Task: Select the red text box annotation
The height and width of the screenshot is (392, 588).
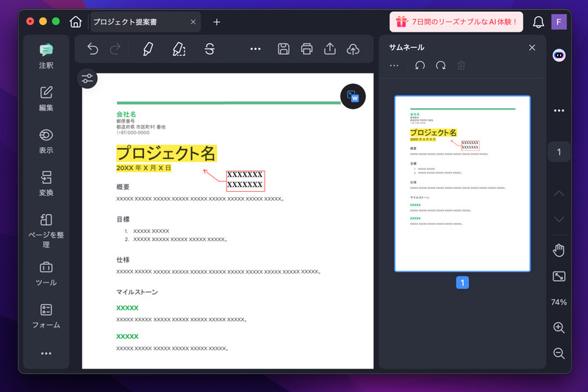Action: click(x=245, y=181)
